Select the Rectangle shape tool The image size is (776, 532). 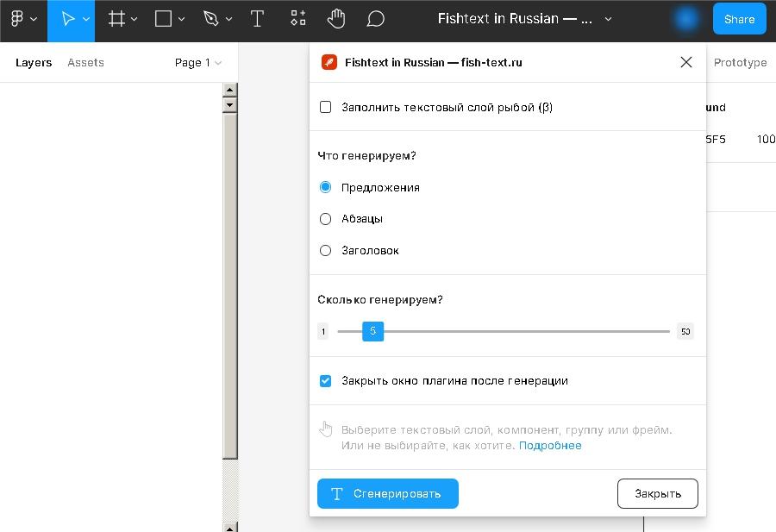point(163,19)
